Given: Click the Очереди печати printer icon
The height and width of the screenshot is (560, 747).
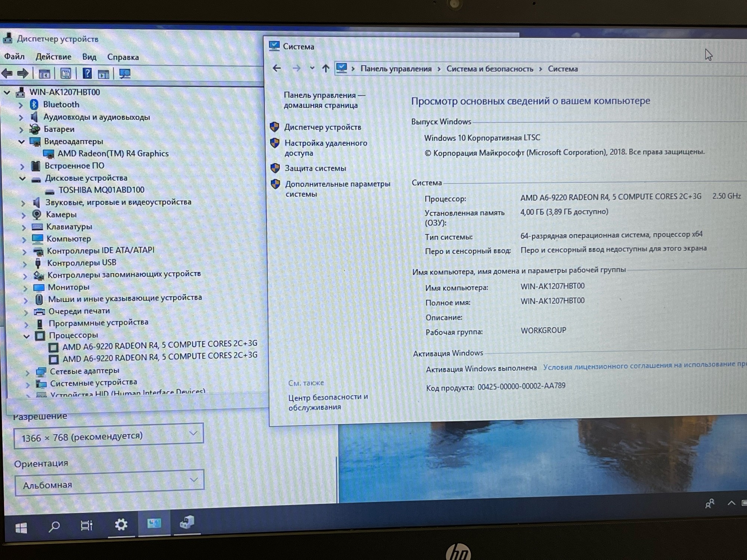Looking at the screenshot, I should pyautogui.click(x=39, y=312).
